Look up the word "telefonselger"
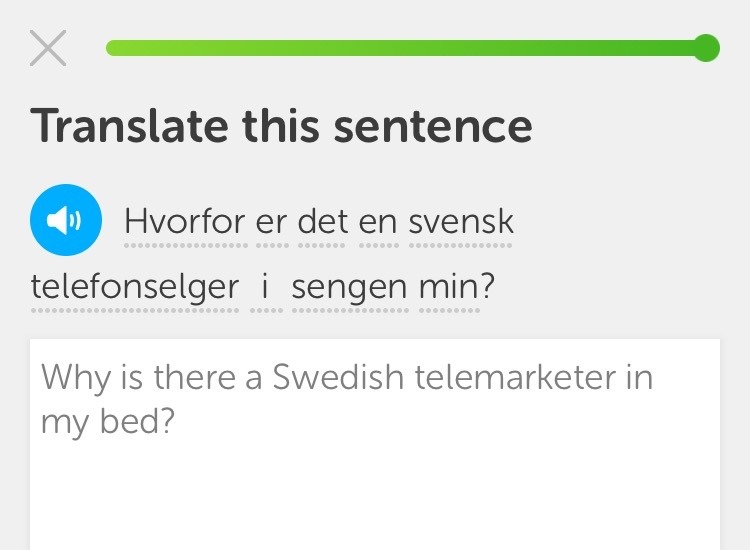This screenshot has height=550, width=750. click(x=135, y=288)
